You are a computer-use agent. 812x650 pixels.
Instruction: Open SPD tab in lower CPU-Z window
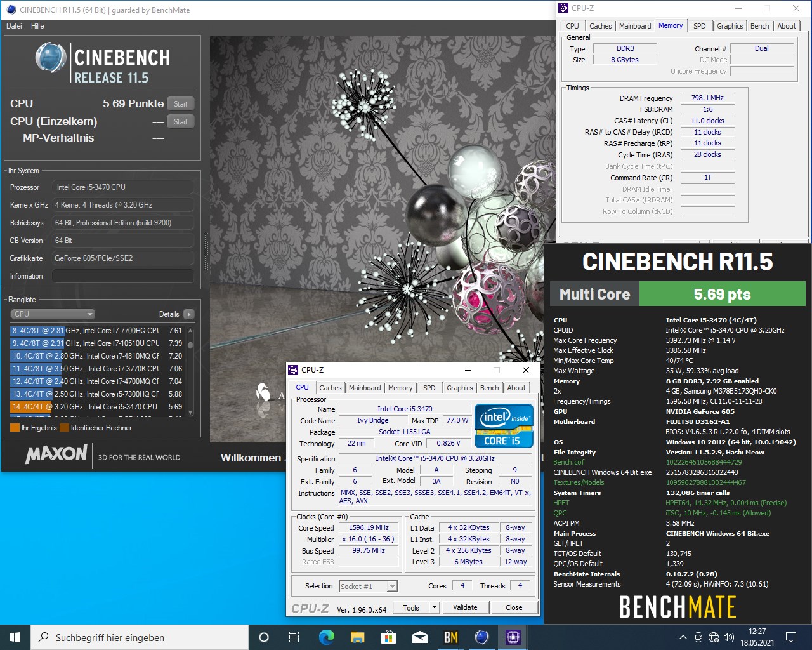tap(429, 388)
